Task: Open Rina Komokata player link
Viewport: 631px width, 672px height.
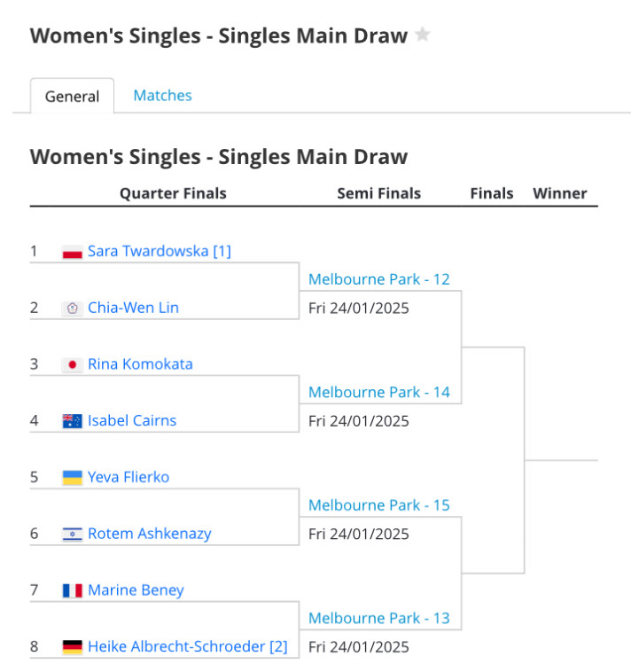Action: (140, 364)
